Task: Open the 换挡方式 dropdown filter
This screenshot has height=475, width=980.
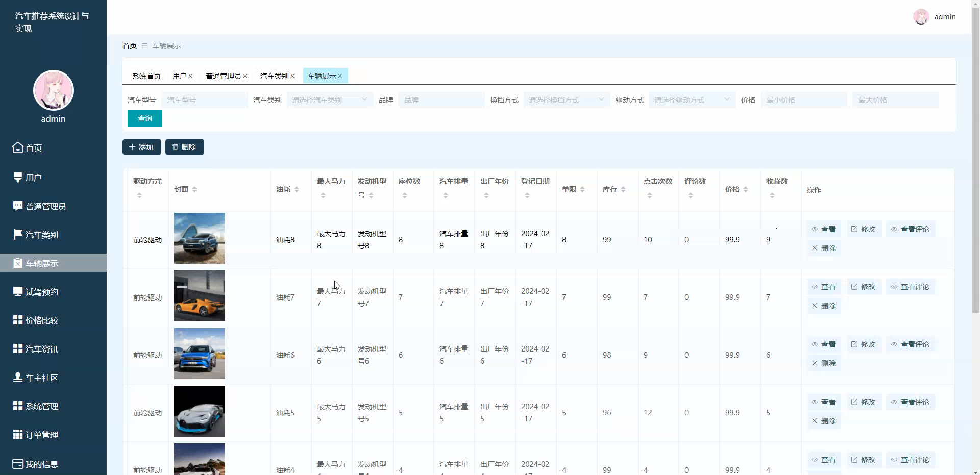Action: (567, 100)
